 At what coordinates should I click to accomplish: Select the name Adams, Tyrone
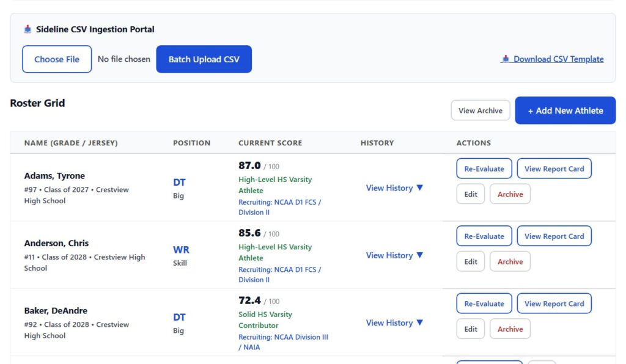pyautogui.click(x=54, y=176)
